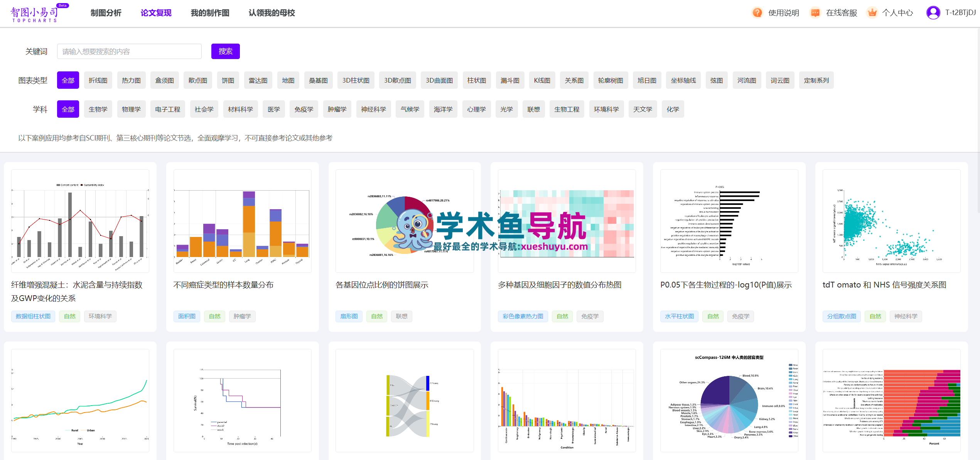Filter discipline by 材料科学
This screenshot has width=980, height=460.
point(240,109)
